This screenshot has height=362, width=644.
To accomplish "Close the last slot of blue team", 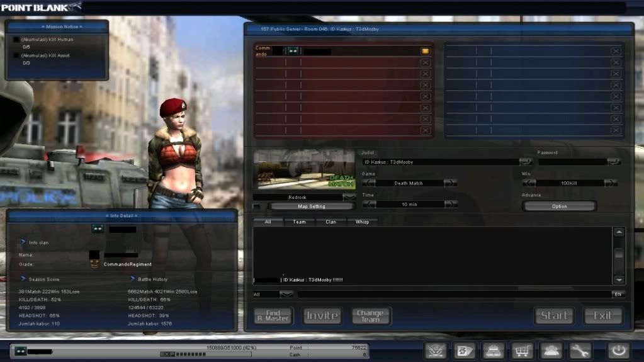I will tap(615, 130).
